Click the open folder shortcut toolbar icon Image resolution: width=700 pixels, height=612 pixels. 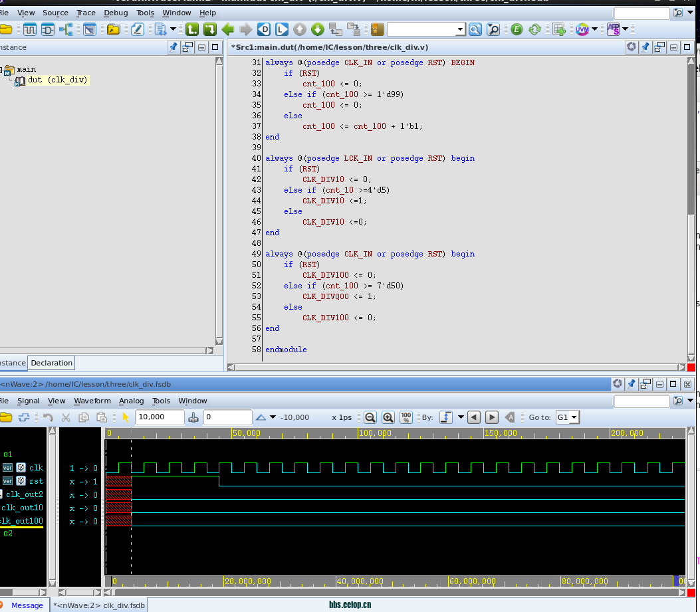[114, 30]
